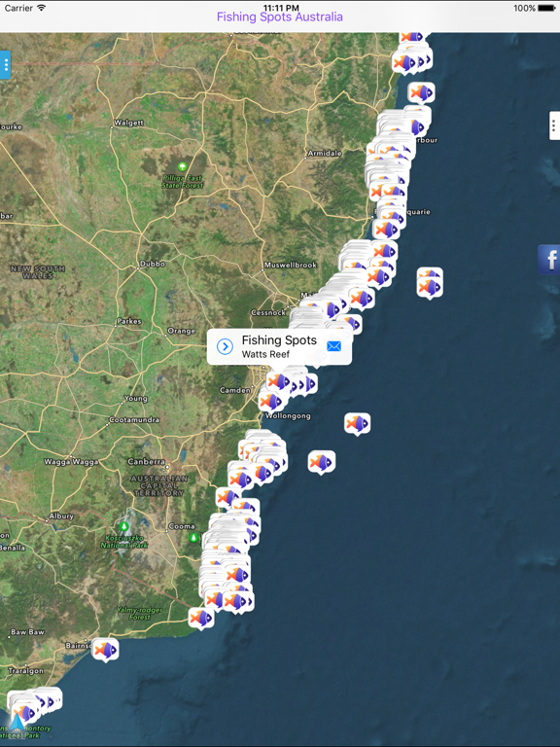Tap the Canberra city label
Image resolution: width=560 pixels, height=747 pixels.
pos(146,462)
